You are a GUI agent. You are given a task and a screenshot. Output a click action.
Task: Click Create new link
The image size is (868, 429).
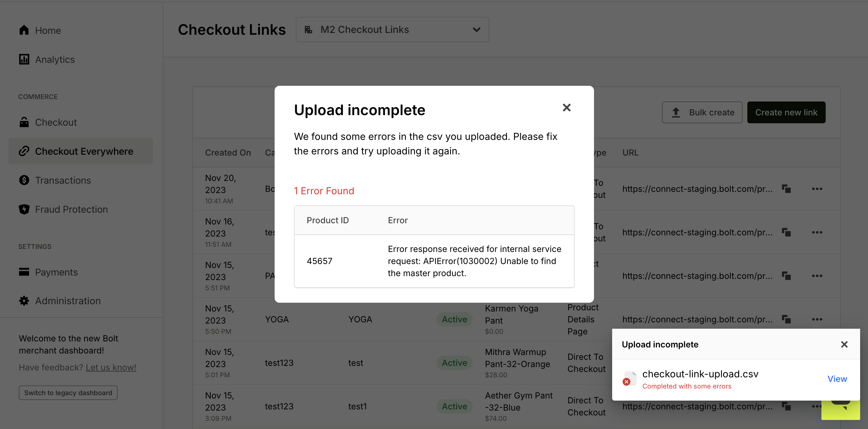tap(786, 112)
